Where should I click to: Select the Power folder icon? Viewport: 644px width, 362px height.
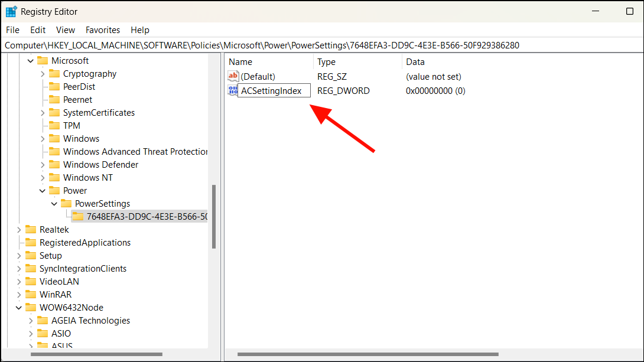pos(54,190)
